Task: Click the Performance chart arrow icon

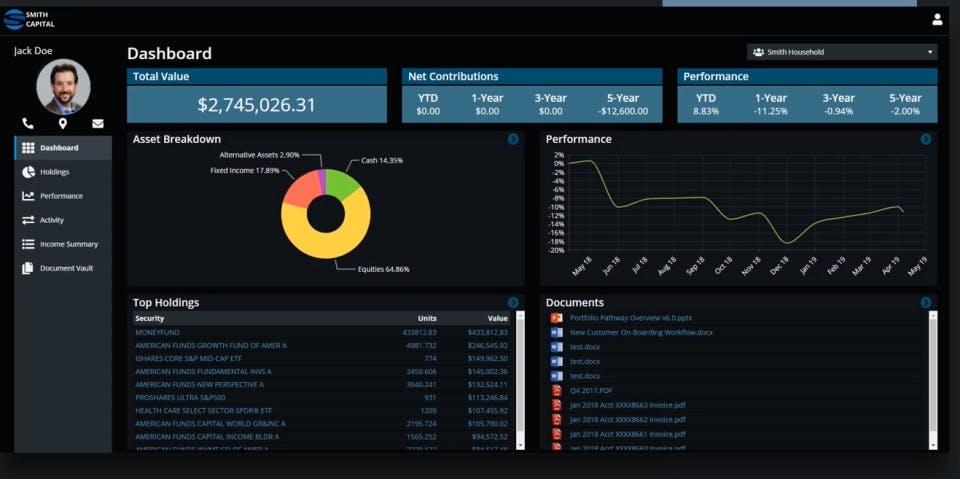Action: (926, 139)
